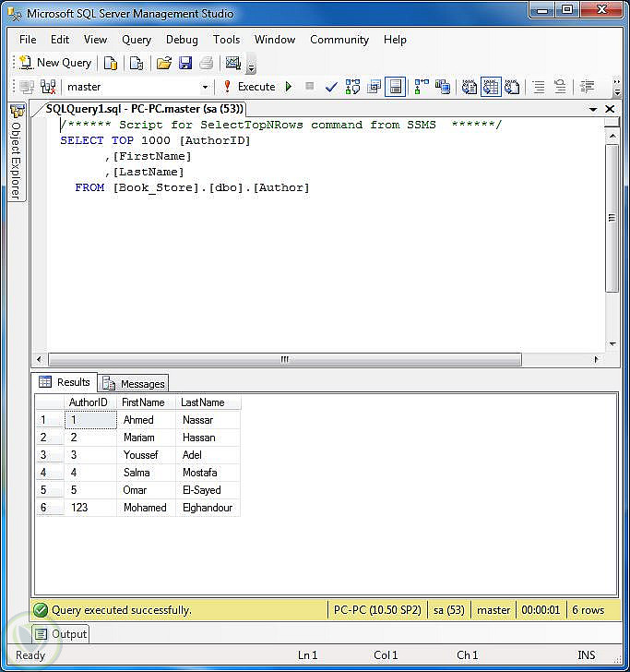Toggle IntelliSense Enabled

pos(396,87)
